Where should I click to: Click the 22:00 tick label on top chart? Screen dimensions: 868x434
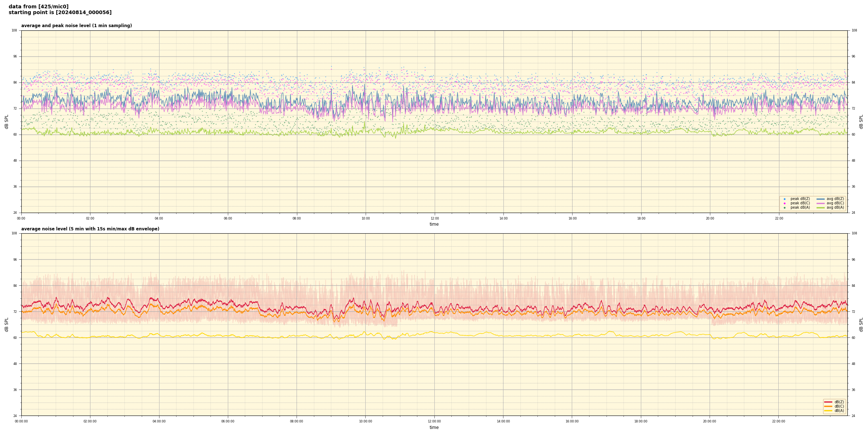[x=779, y=218]
